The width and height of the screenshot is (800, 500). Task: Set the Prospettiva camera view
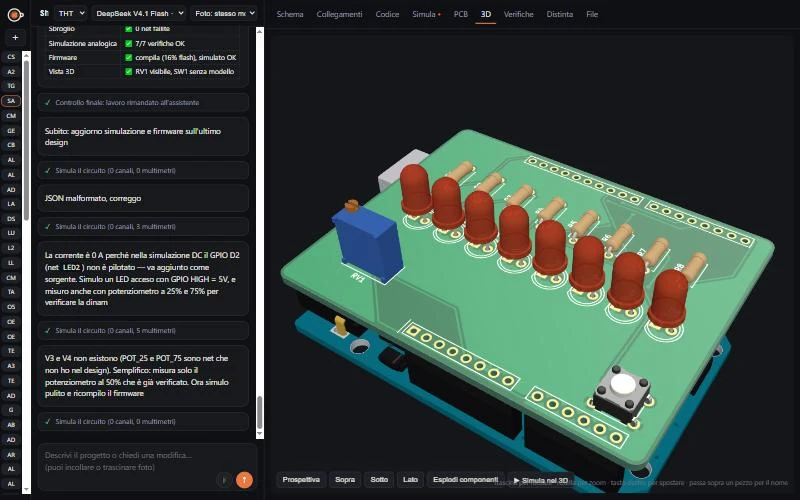(x=301, y=480)
